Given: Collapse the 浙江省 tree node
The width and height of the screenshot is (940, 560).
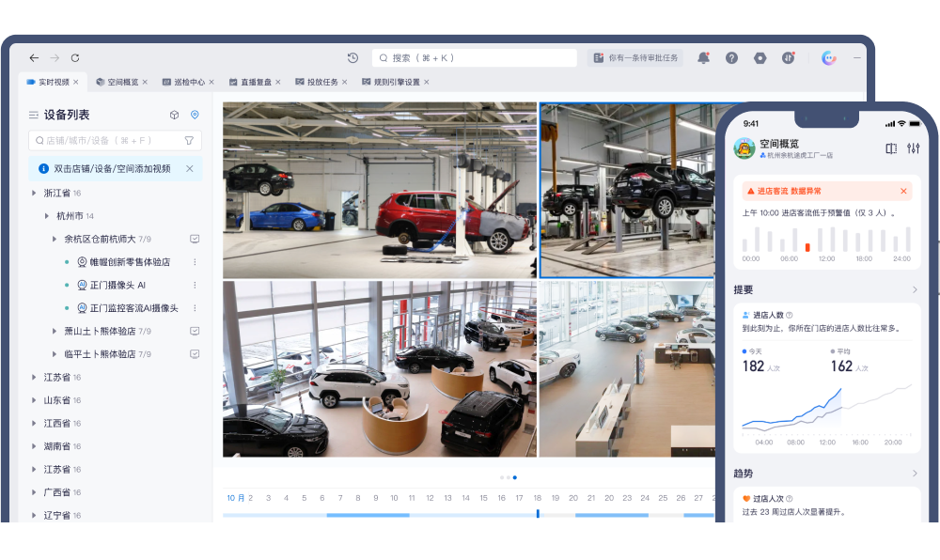Looking at the screenshot, I should tap(34, 194).
